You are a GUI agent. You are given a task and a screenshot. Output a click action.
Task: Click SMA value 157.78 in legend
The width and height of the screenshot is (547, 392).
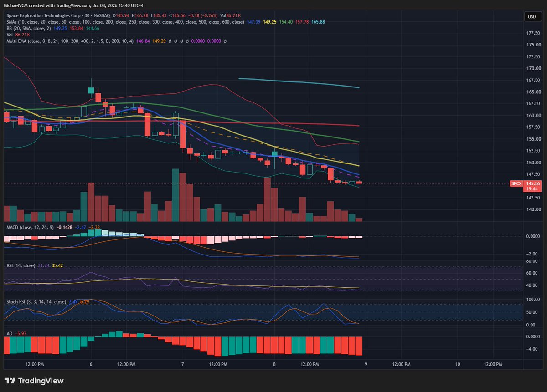pos(302,22)
